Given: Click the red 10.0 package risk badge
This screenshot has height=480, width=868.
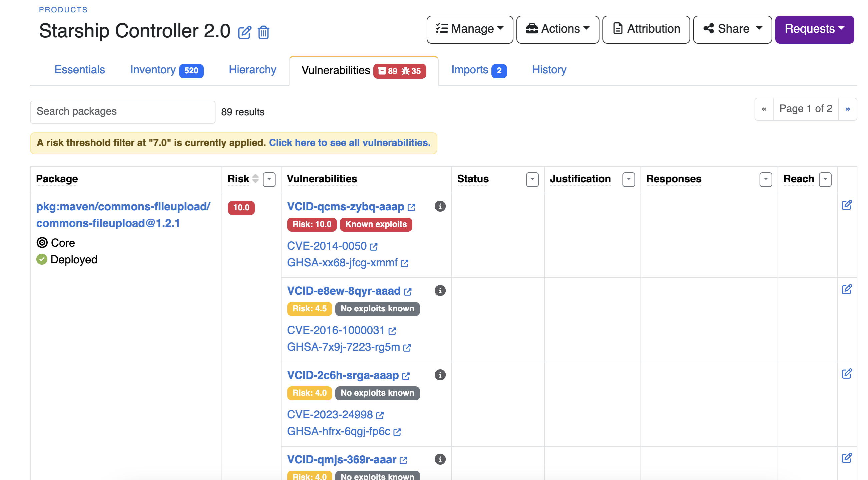Looking at the screenshot, I should [241, 207].
